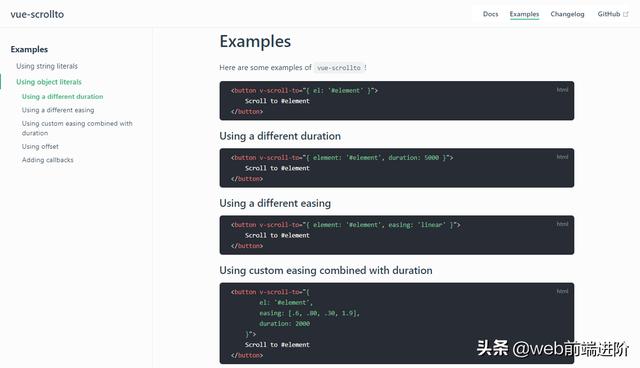Click the inline vue-scrollto code tag
Viewport: 640px width, 368px height.
(339, 68)
